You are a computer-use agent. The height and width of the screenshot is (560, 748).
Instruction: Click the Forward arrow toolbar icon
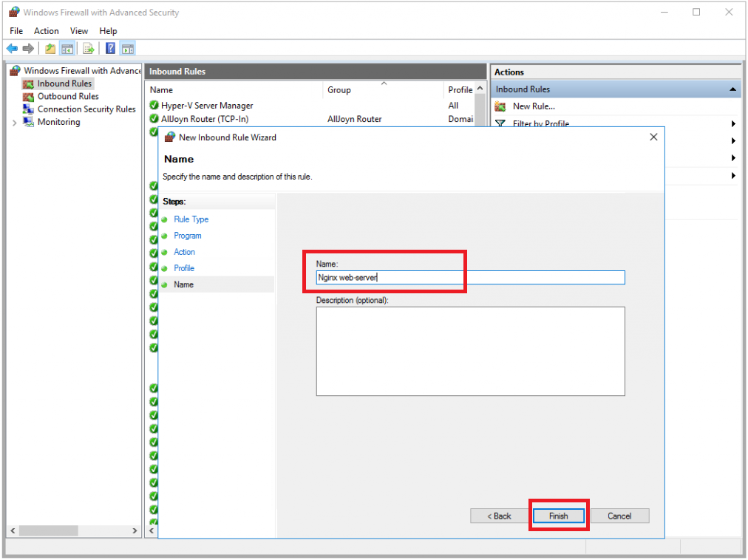[28, 48]
